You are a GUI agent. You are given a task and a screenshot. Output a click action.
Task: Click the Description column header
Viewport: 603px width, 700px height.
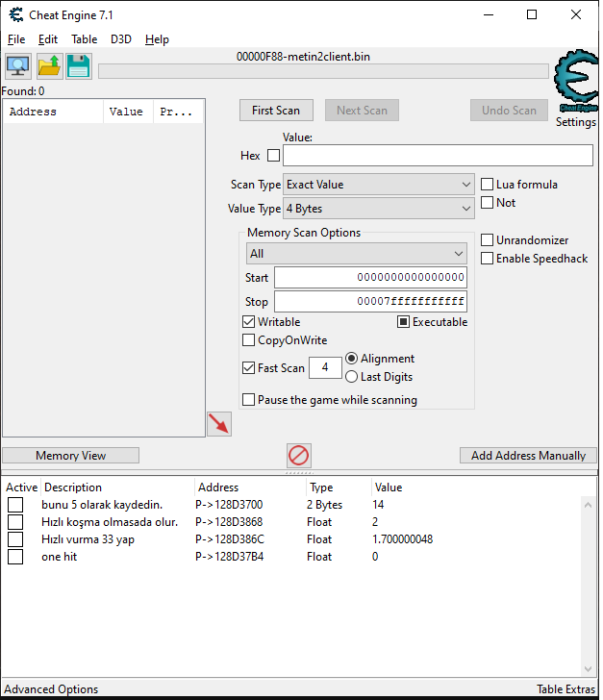point(118,487)
